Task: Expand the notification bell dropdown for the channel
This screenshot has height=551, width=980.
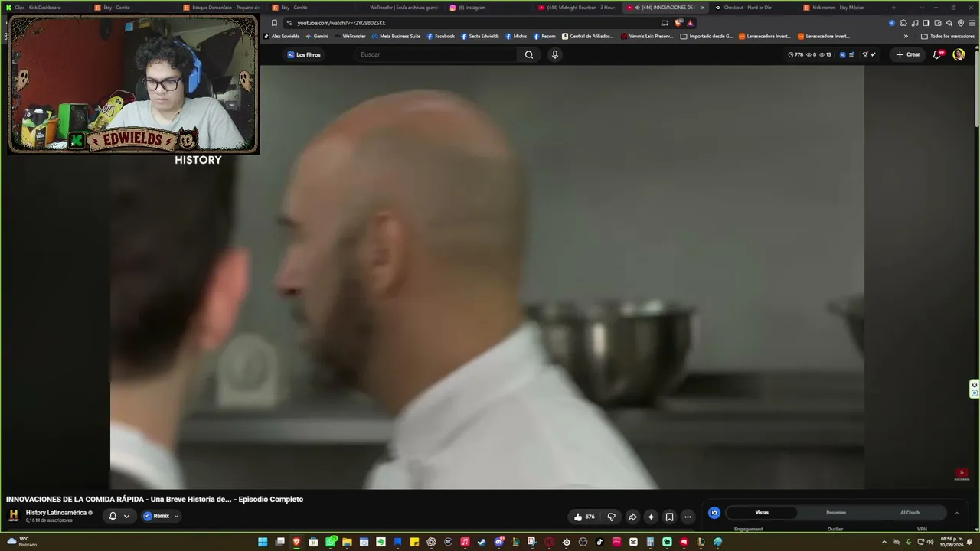Action: coord(126,517)
